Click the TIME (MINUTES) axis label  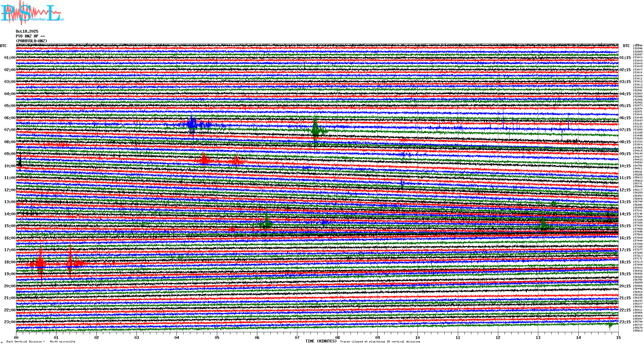click(x=321, y=341)
